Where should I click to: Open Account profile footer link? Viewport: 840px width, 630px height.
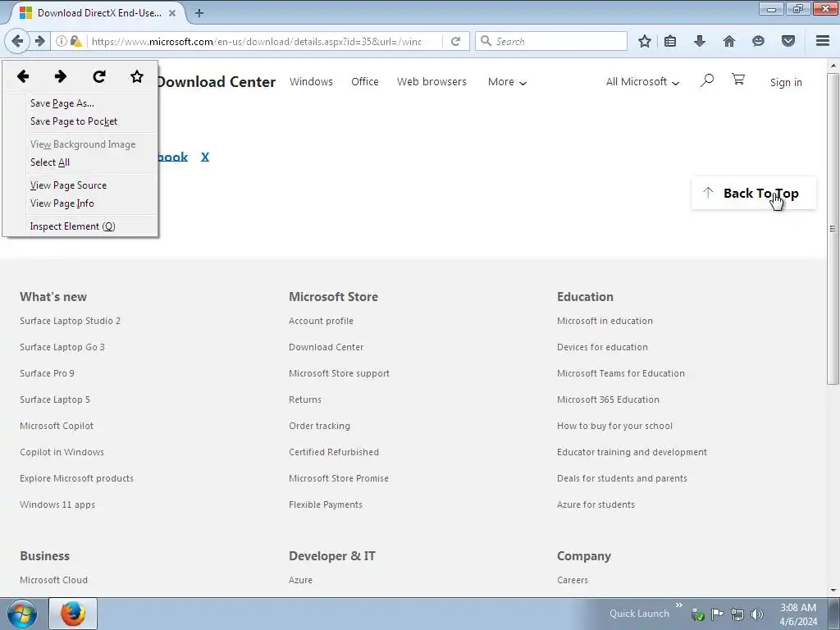[x=321, y=321]
